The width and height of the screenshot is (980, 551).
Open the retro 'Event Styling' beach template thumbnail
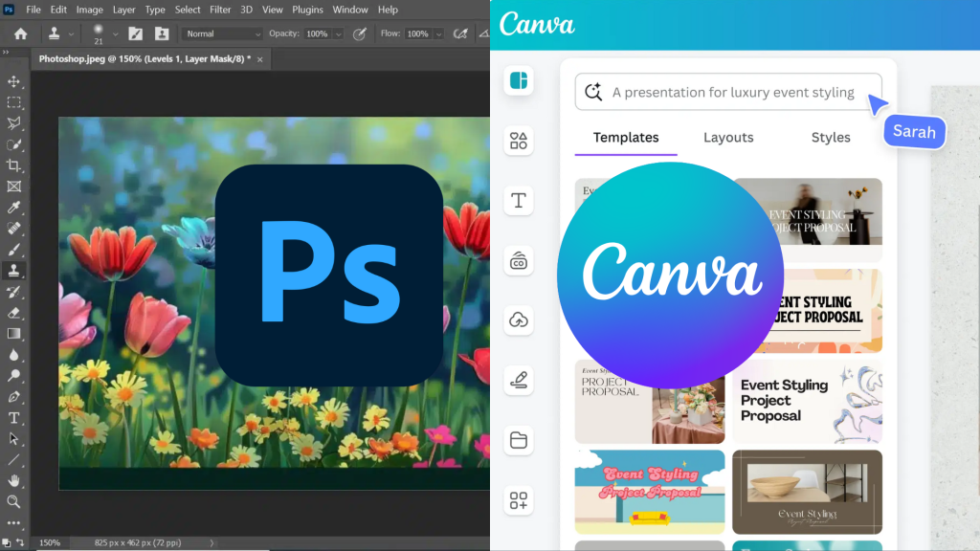[650, 493]
